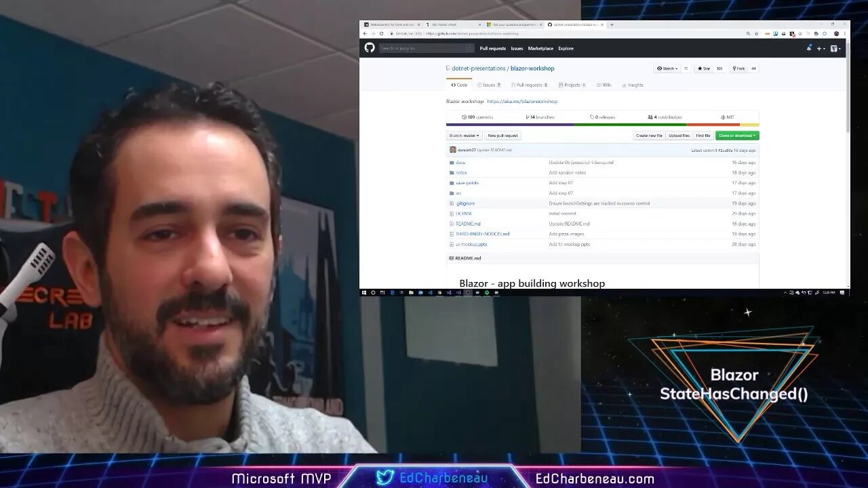
Task: View the 4 contributors link
Action: pos(665,117)
